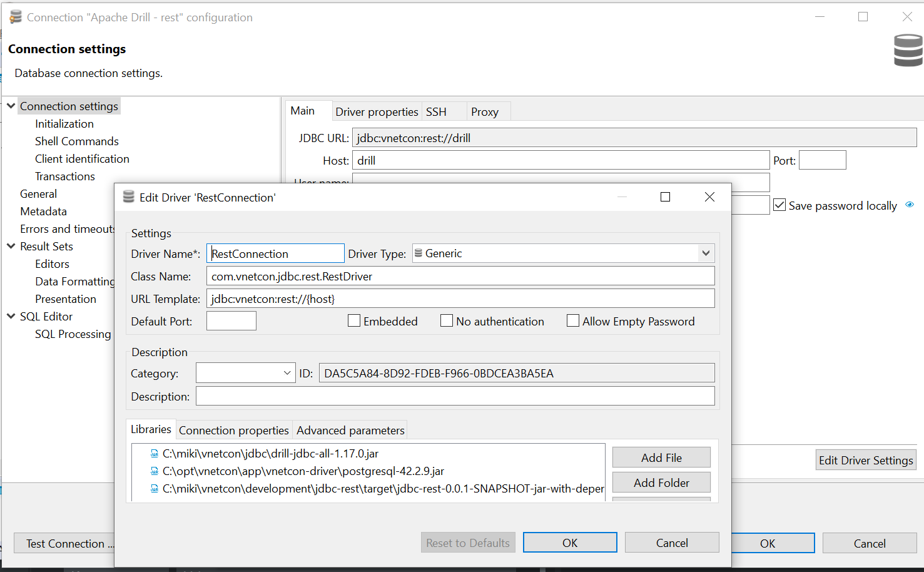
Task: Click OK in Edit Driver dialog
Action: coord(570,543)
